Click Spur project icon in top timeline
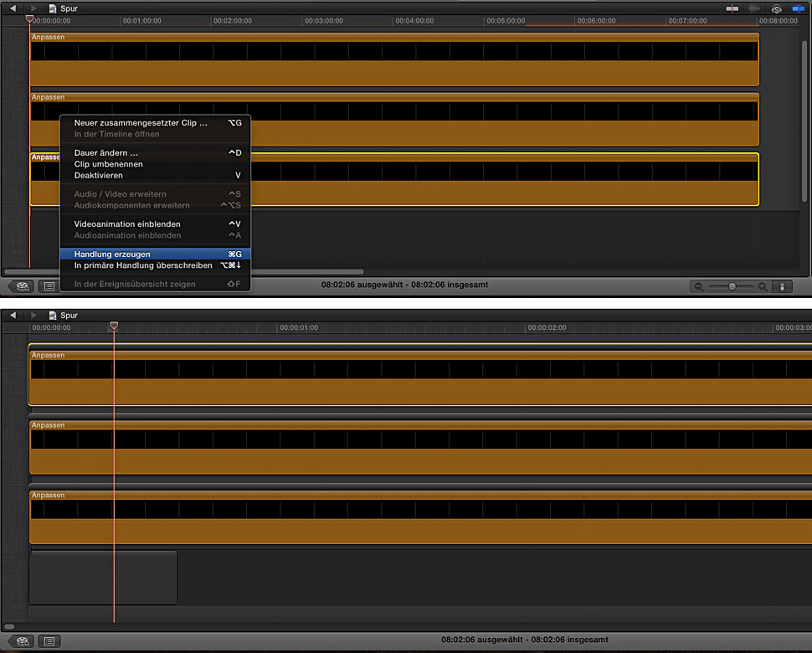Screen dimensions: 812x653 click(53, 8)
